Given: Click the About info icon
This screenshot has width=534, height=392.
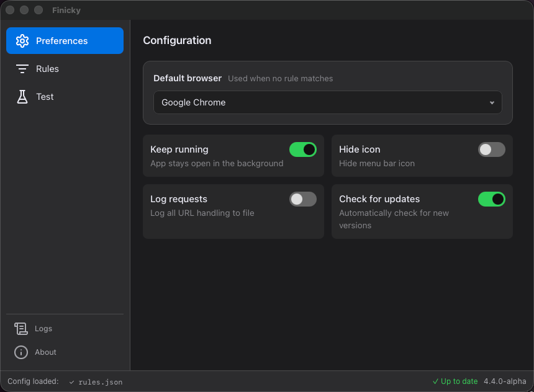Looking at the screenshot, I should tap(21, 352).
